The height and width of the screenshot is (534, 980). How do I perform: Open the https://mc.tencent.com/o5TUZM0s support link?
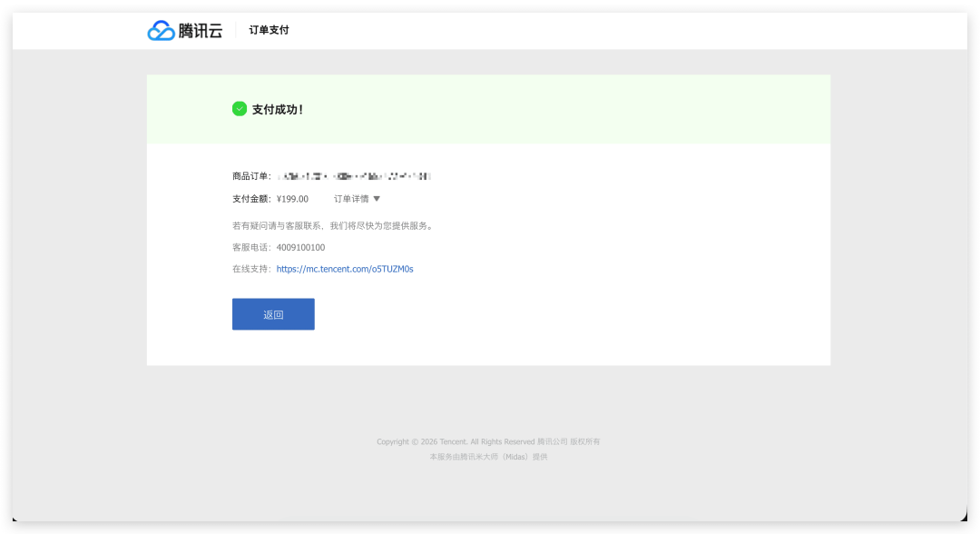[x=345, y=269]
